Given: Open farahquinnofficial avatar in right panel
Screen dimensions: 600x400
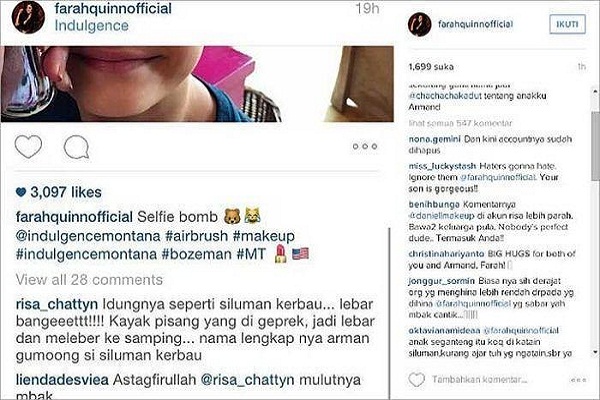Looking at the screenshot, I should (419, 24).
